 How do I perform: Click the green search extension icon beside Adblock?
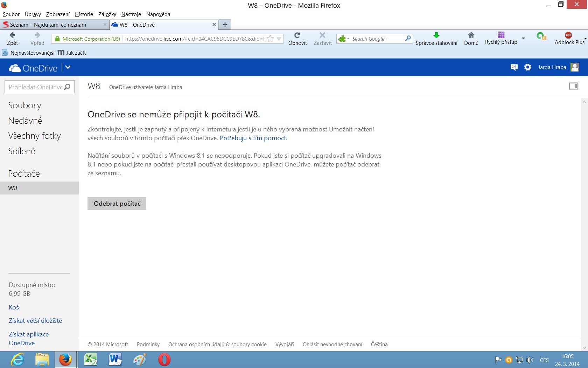(x=541, y=36)
